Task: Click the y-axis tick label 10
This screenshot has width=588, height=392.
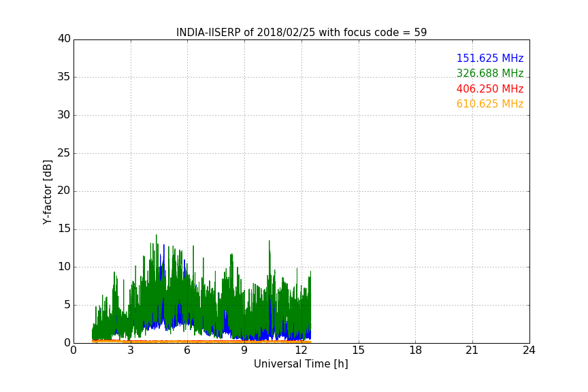Action: [x=64, y=267]
